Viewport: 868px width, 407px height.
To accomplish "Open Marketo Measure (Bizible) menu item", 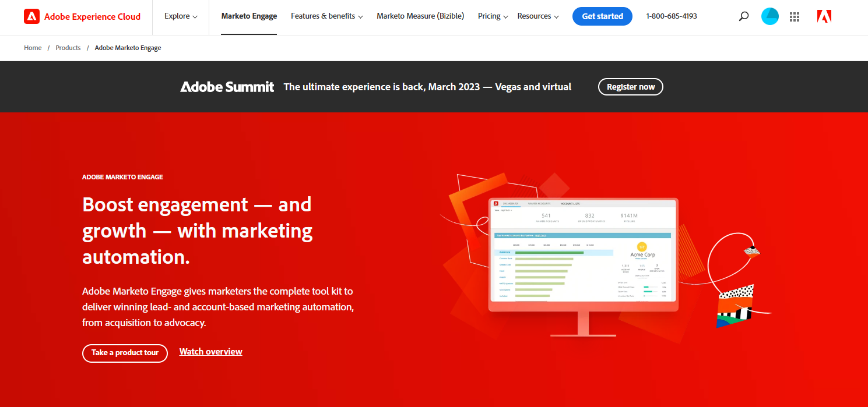I will pyautogui.click(x=420, y=16).
